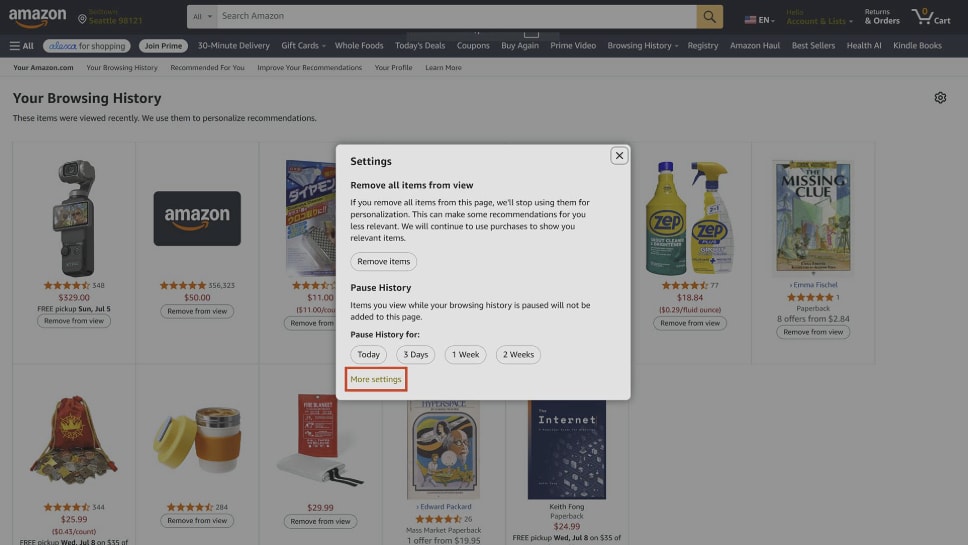Click Remove items button in Settings

pyautogui.click(x=383, y=262)
